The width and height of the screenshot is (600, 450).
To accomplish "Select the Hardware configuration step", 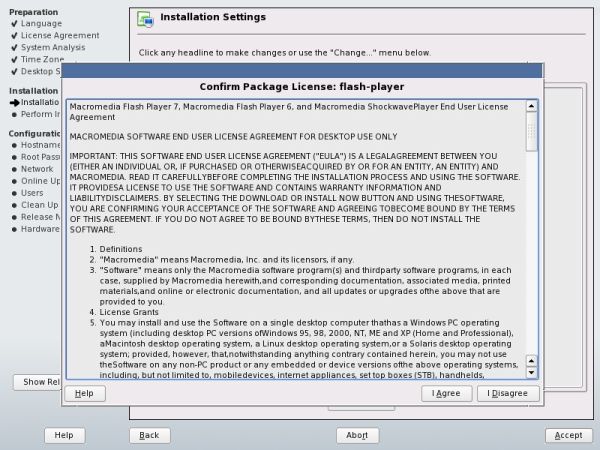I will click(41, 229).
